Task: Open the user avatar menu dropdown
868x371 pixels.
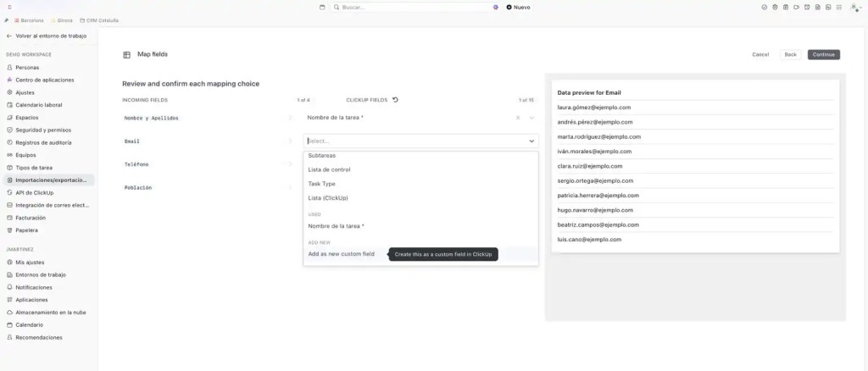Action: click(x=855, y=7)
